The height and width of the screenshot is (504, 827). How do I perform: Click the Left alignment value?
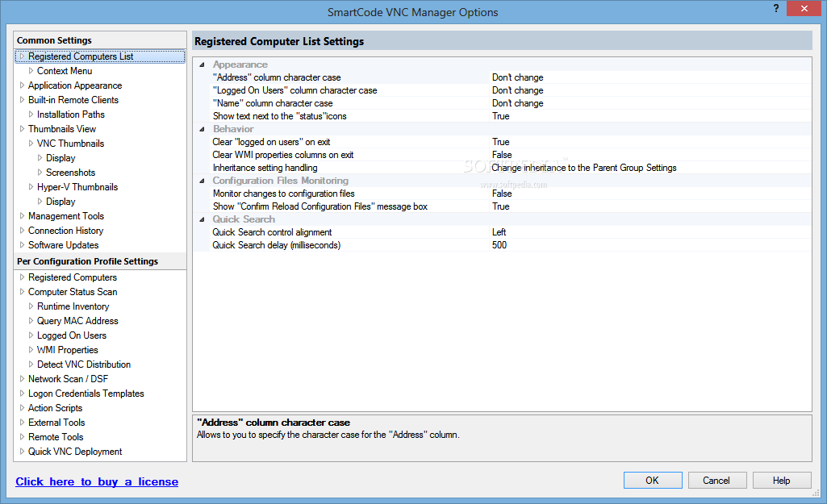tap(499, 232)
